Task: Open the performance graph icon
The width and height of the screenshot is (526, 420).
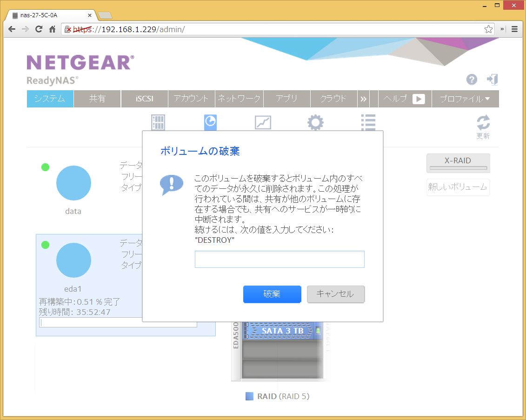Action: pyautogui.click(x=263, y=123)
